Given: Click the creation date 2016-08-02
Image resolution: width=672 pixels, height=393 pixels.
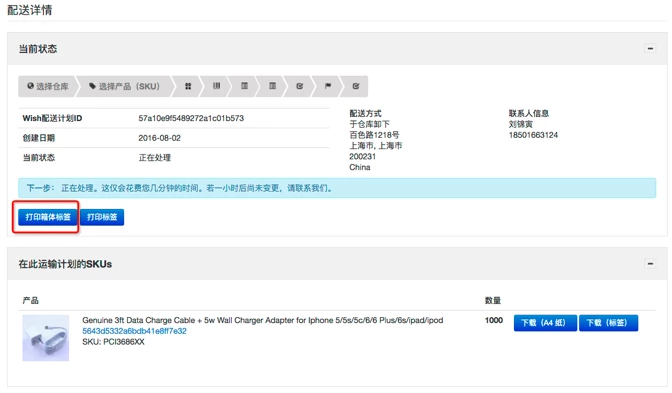Looking at the screenshot, I should point(159,138).
